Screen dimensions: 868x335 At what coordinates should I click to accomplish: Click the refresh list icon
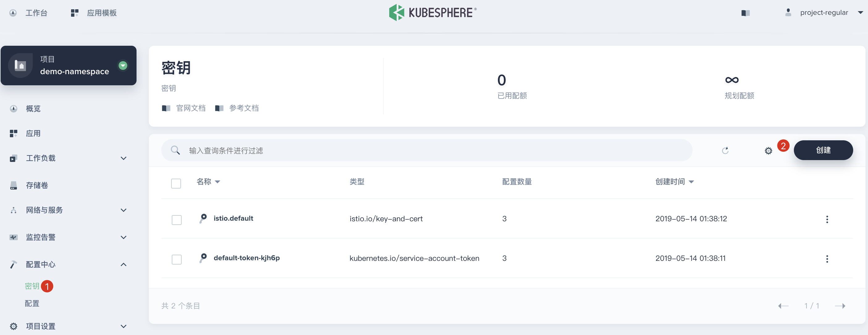(x=725, y=150)
